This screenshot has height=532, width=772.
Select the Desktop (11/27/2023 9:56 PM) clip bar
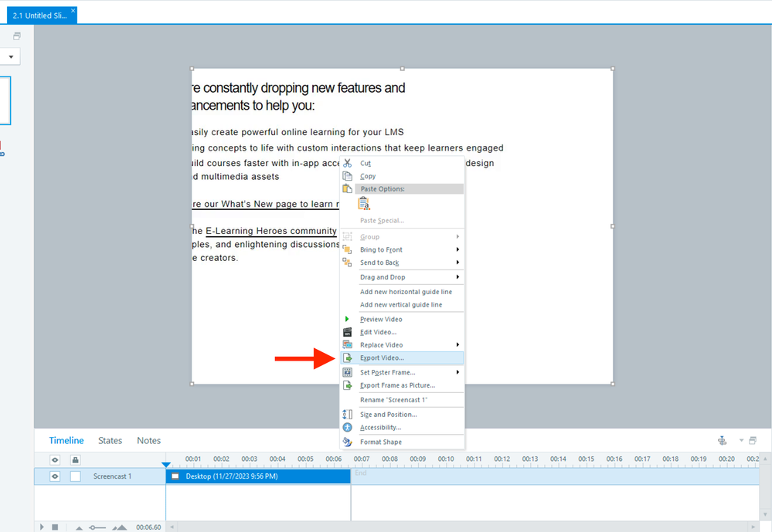(x=258, y=476)
